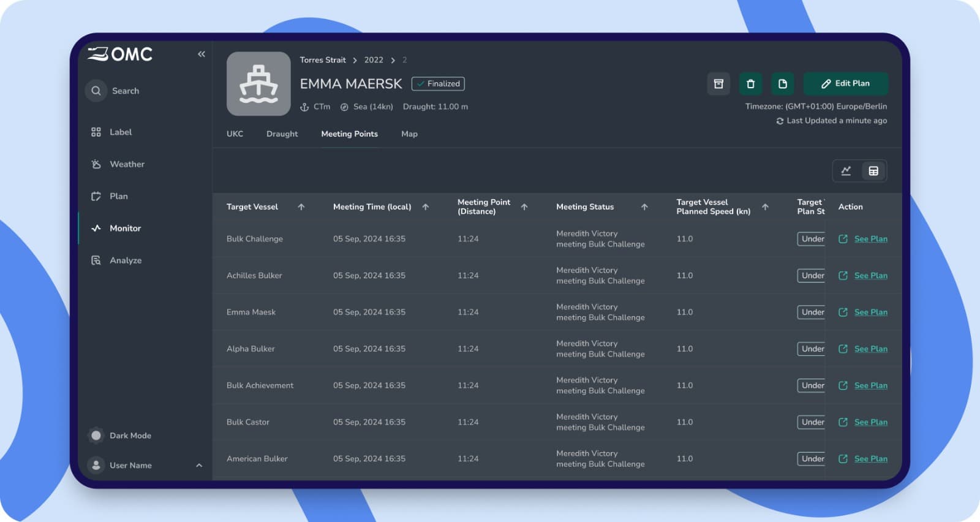This screenshot has width=980, height=522.
Task: Click Under status badge in Alpha Bulker row
Action: [x=812, y=349]
